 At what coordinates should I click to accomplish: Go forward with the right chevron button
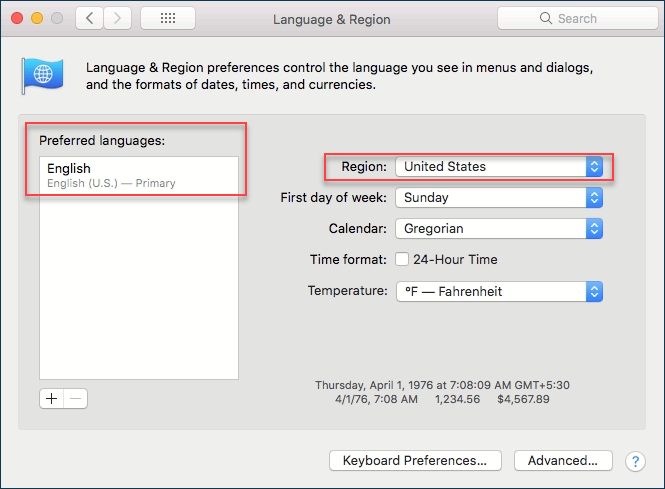(x=117, y=18)
